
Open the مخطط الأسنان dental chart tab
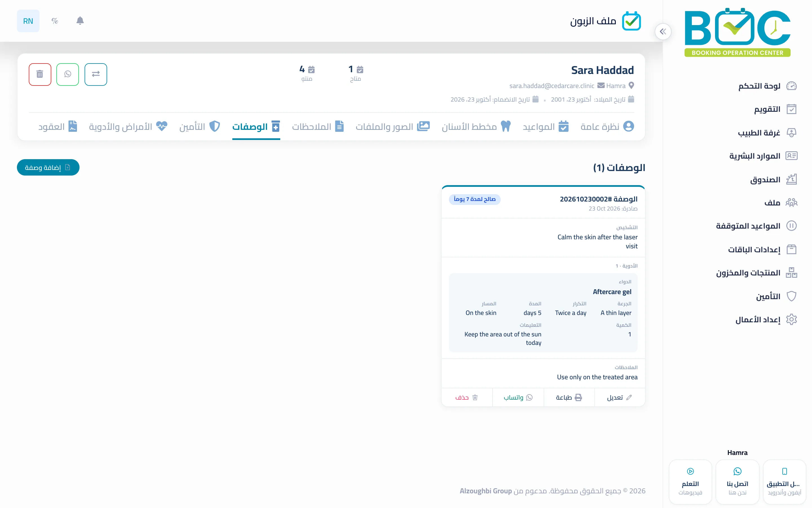pyautogui.click(x=476, y=127)
